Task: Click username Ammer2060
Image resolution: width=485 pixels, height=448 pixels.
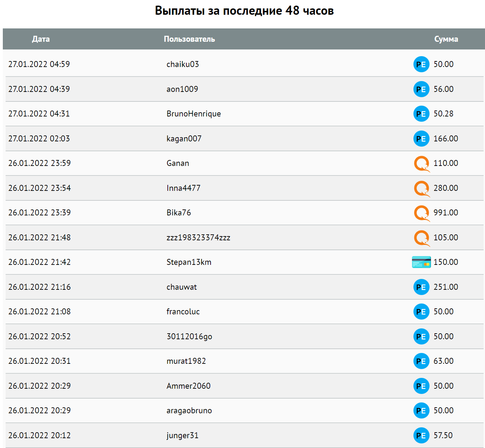Action: [188, 386]
